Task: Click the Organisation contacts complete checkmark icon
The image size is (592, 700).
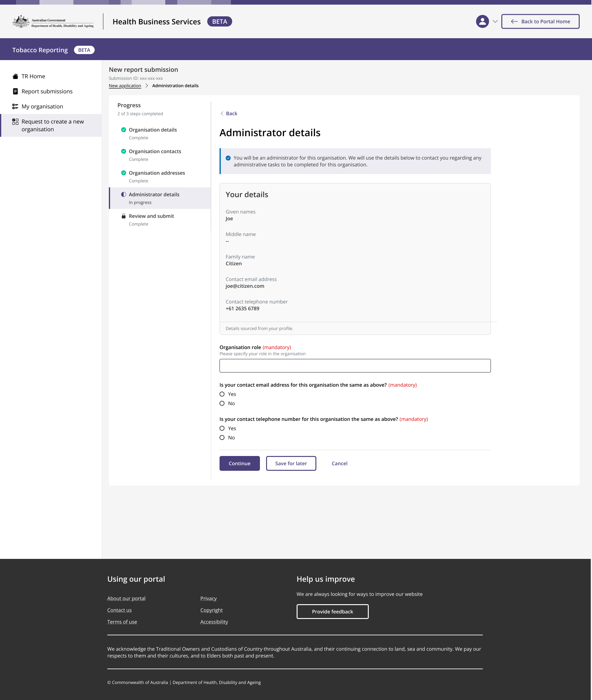Action: pos(124,151)
